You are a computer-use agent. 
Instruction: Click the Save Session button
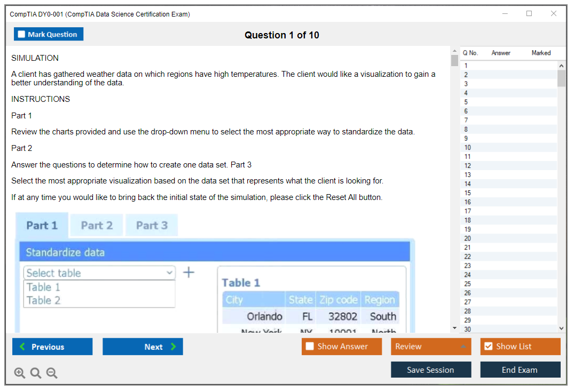430,369
